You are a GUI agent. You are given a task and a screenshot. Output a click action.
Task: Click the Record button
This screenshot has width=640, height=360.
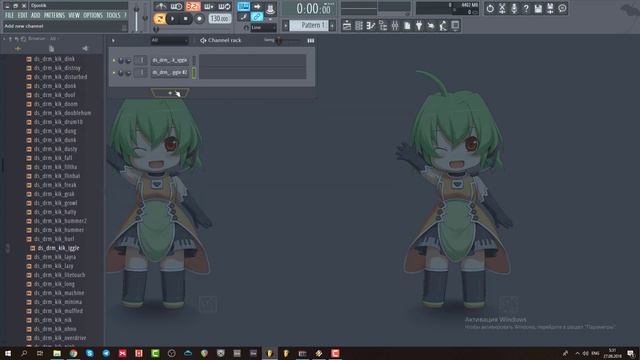coord(199,19)
